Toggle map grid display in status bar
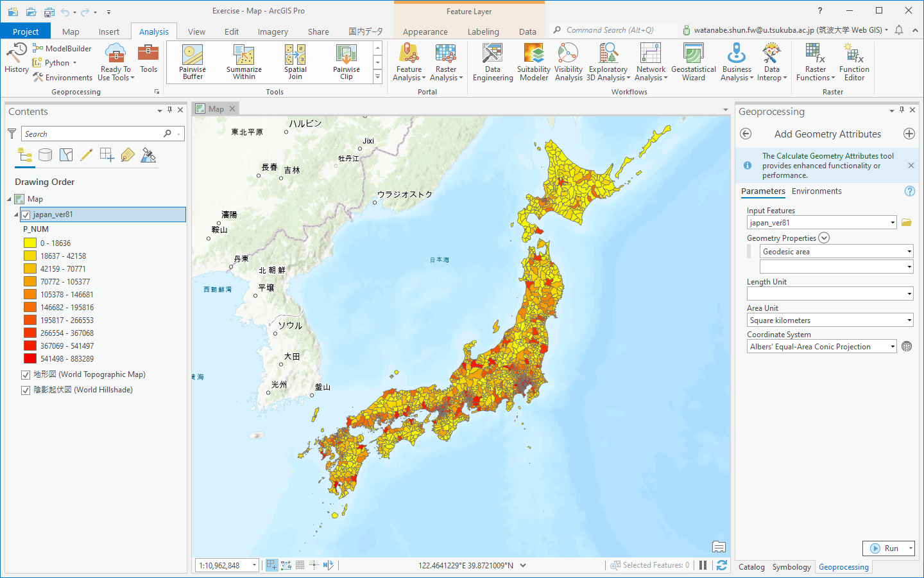The height and width of the screenshot is (578, 924). tap(300, 565)
